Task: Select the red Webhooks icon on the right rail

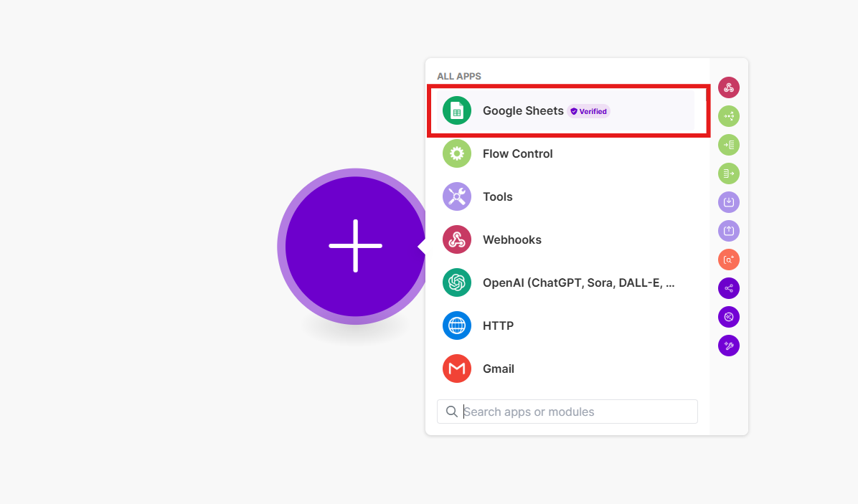Action: pos(729,87)
